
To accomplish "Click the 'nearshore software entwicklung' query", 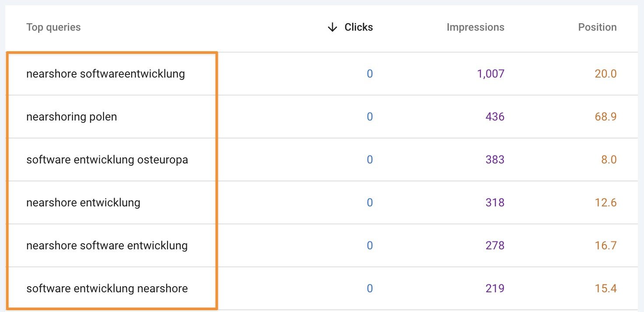I will [107, 246].
